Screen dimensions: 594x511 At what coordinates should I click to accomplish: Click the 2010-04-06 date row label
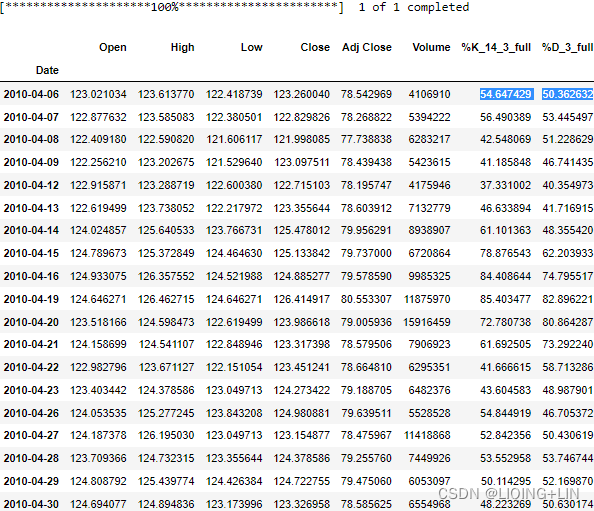[31, 94]
